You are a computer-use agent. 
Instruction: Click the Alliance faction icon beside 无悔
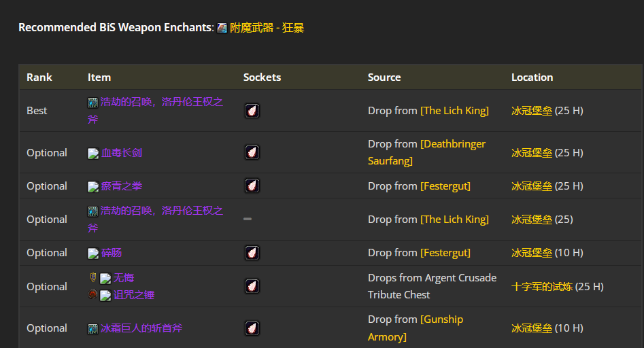tap(93, 277)
